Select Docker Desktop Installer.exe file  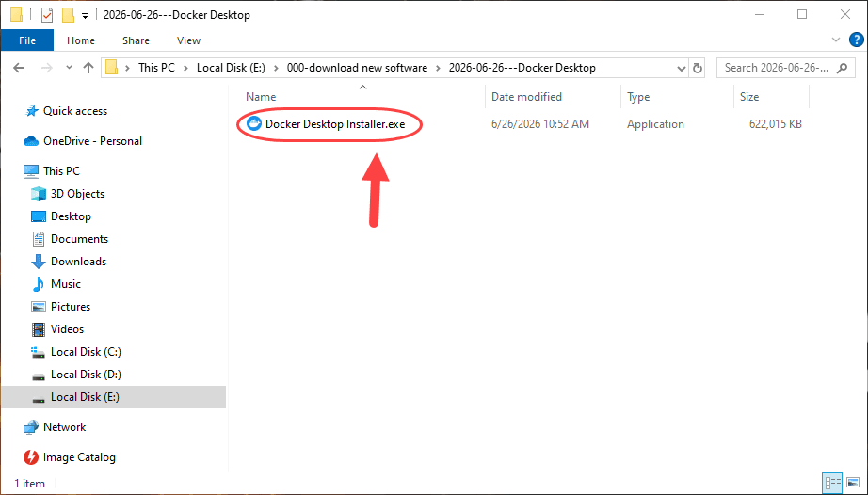point(335,124)
